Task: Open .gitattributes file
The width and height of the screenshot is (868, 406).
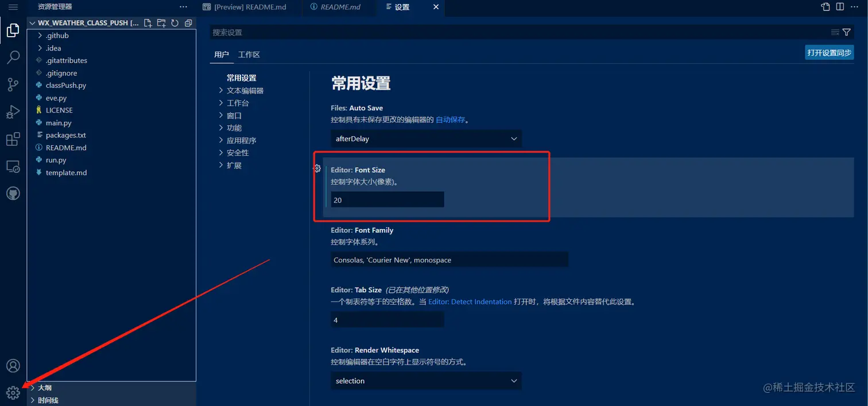Action: pyautogui.click(x=67, y=60)
